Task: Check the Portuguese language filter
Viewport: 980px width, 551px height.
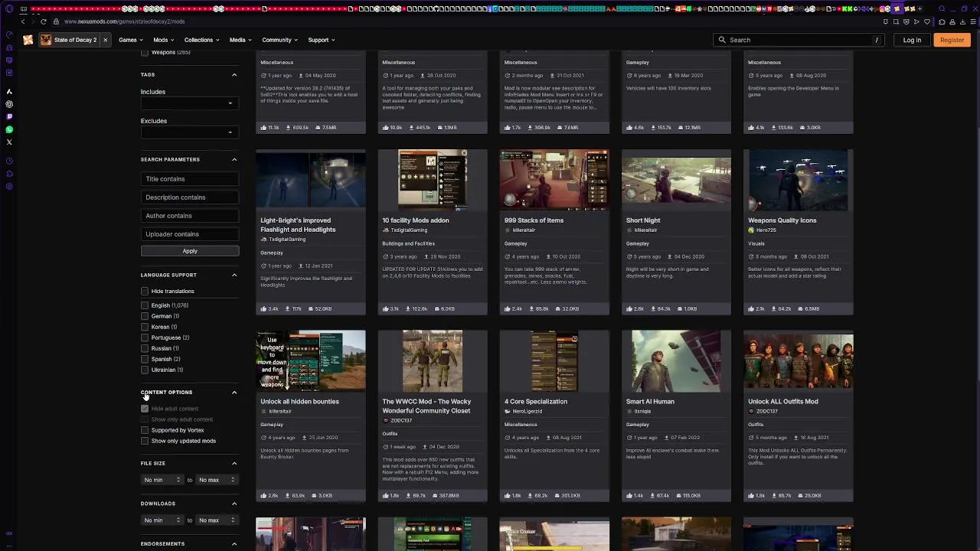Action: [145, 337]
